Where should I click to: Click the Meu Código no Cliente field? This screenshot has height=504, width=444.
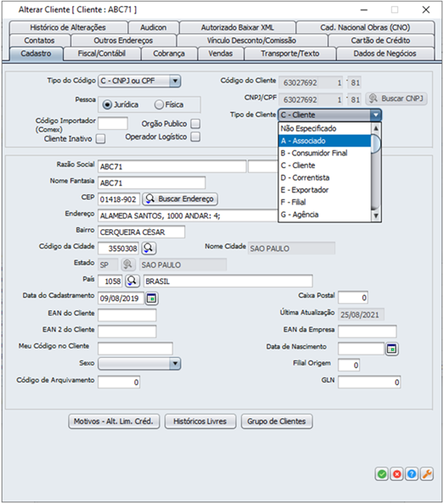[x=135, y=348]
